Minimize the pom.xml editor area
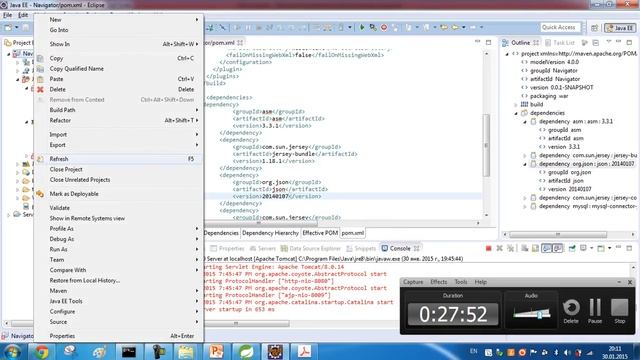The image size is (640, 360). [x=477, y=42]
